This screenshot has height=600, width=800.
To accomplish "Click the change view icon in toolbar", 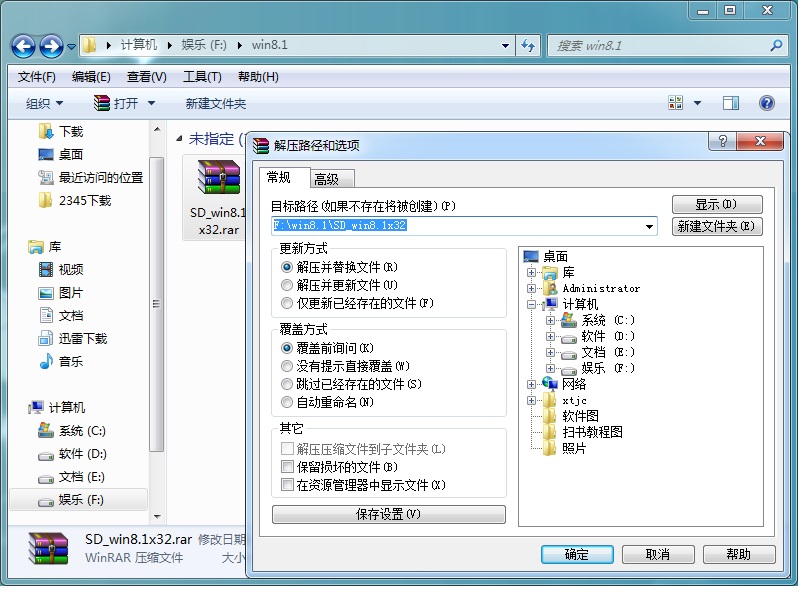I will tap(676, 103).
